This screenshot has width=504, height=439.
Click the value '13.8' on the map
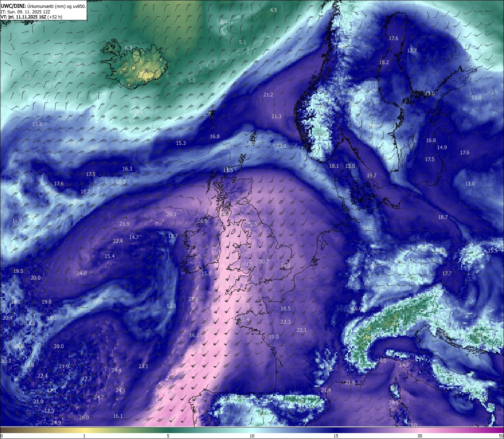pos(37,124)
